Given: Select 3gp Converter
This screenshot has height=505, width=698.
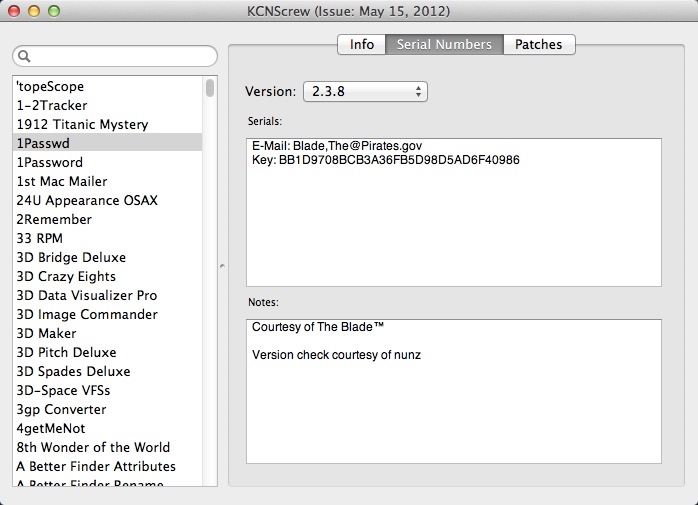Looking at the screenshot, I should pos(107,409).
